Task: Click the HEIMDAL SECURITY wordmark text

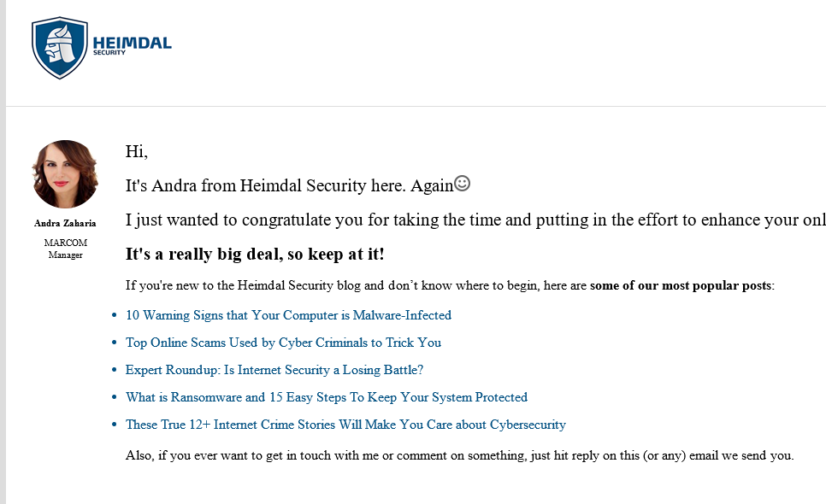Action: (132, 44)
